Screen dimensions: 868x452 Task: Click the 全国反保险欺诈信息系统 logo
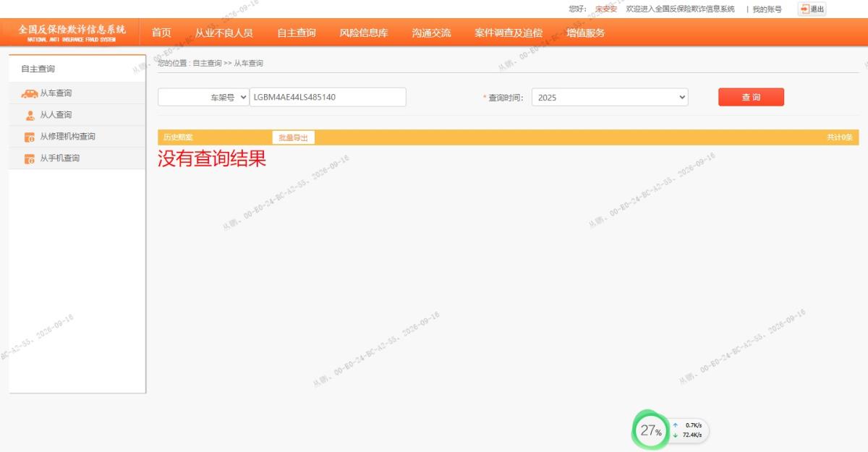point(72,33)
